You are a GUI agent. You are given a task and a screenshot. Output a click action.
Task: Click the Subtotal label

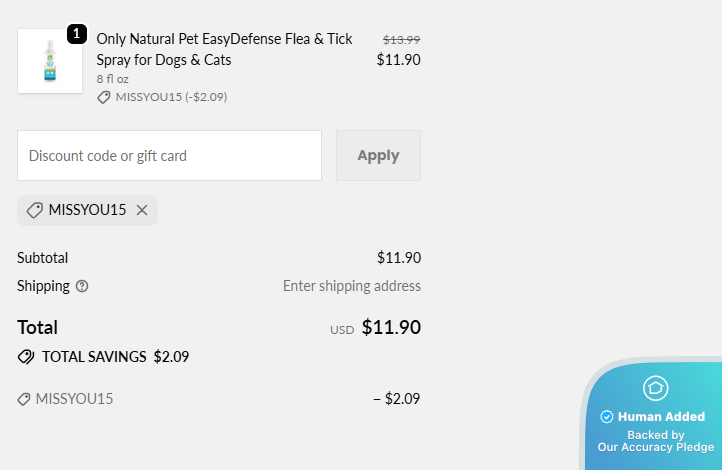coord(43,257)
